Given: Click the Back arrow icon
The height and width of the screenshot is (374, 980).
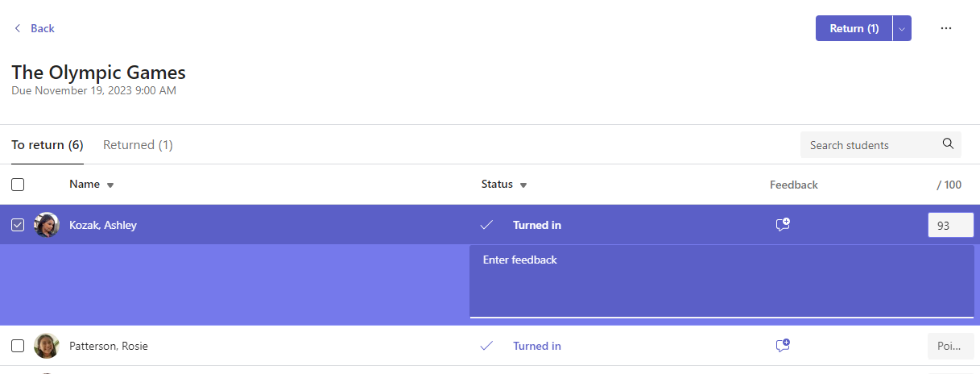Looking at the screenshot, I should 18,28.
